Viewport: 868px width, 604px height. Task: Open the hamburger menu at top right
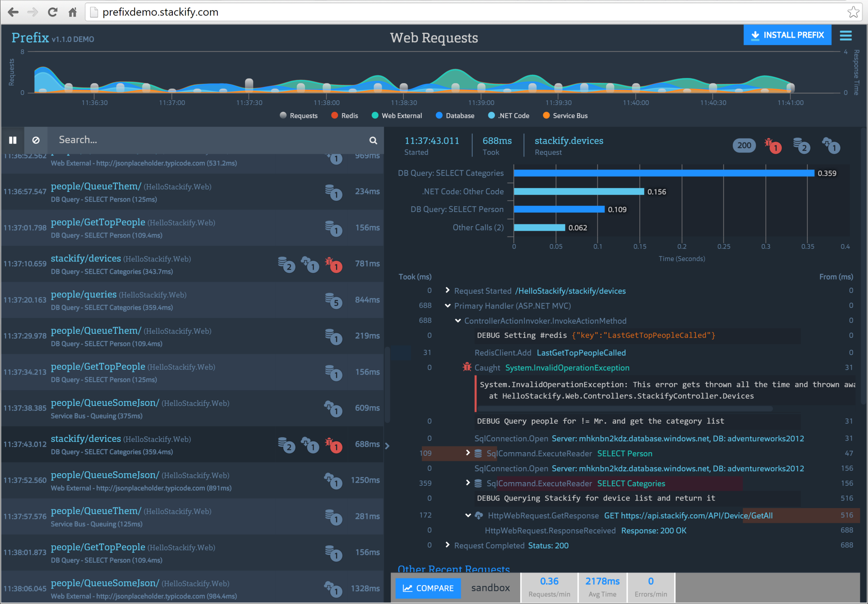point(846,35)
